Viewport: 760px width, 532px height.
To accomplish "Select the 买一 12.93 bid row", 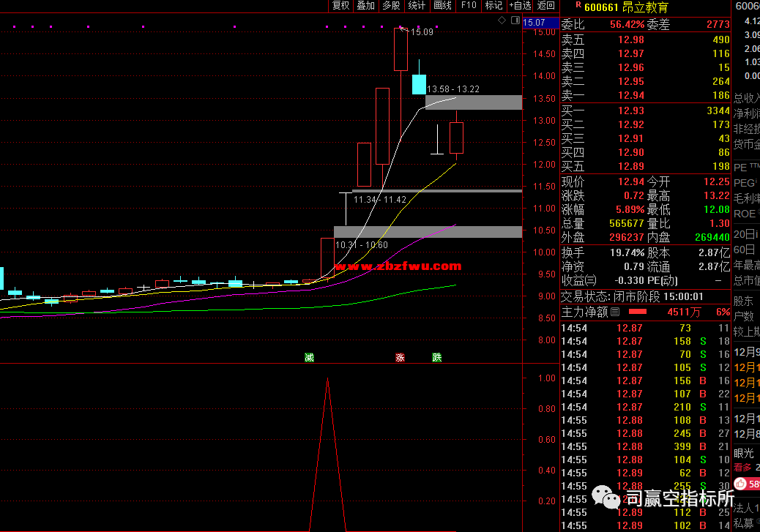I will tap(645, 111).
